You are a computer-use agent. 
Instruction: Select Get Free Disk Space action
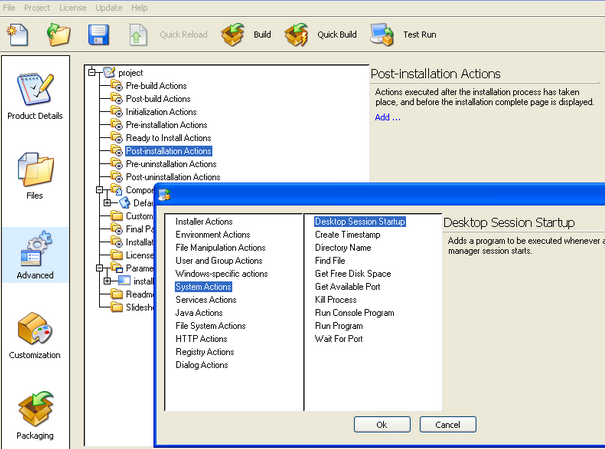(x=353, y=273)
